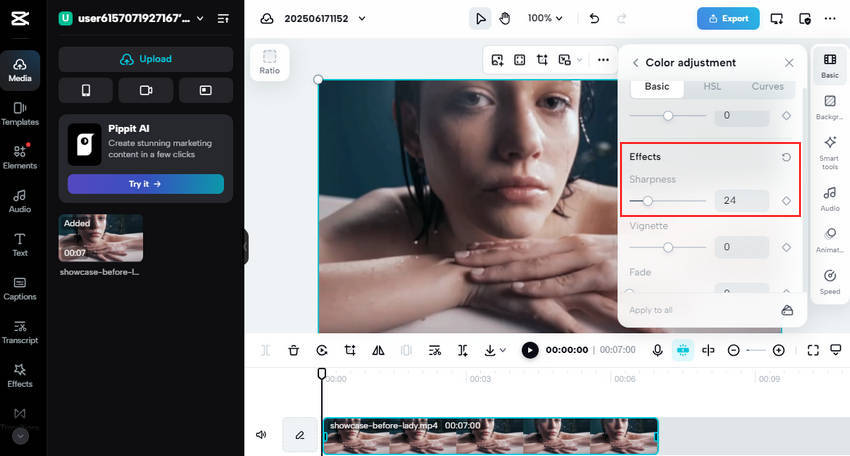
Task: Play the video preview
Action: (530, 350)
